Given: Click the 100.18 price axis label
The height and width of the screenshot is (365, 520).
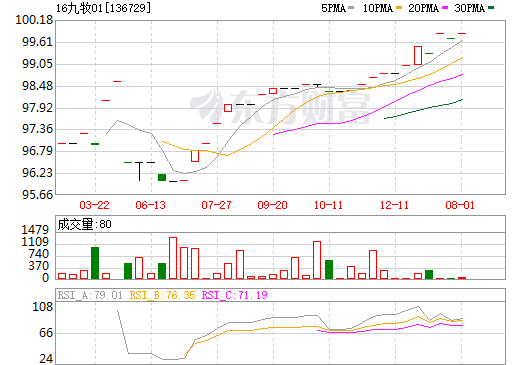Looking at the screenshot, I should click(x=34, y=20).
